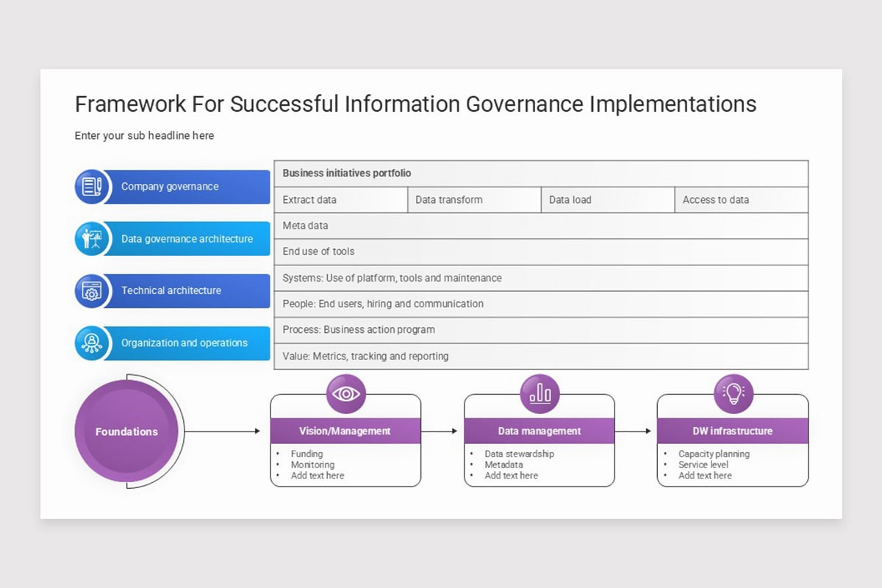Screen dimensions: 882x588
Task: Click the 'Meta data' table row
Action: coord(541,226)
